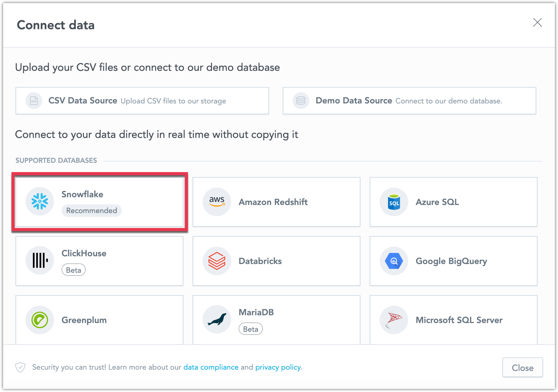Click the Close button
558x392 pixels.
coord(522,367)
